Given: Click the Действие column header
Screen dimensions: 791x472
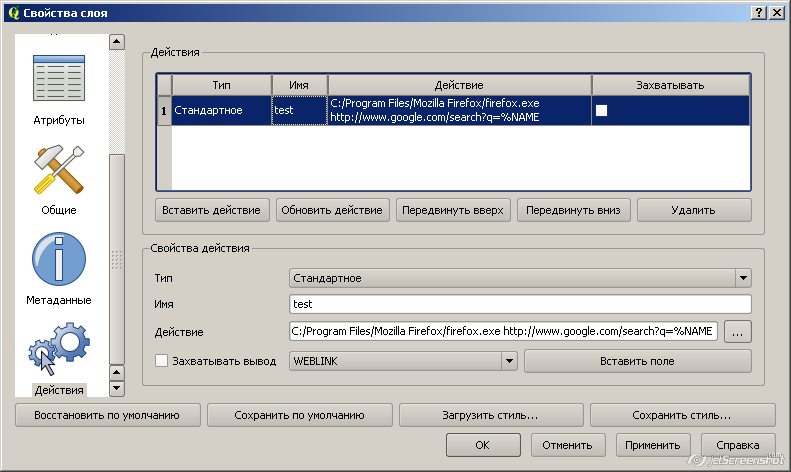Looking at the screenshot, I should pyautogui.click(x=459, y=85).
